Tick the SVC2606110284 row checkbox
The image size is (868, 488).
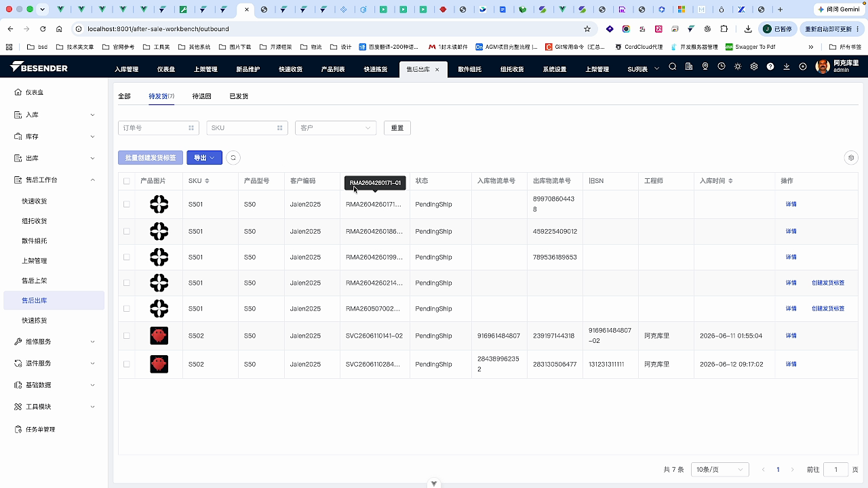pos(126,364)
